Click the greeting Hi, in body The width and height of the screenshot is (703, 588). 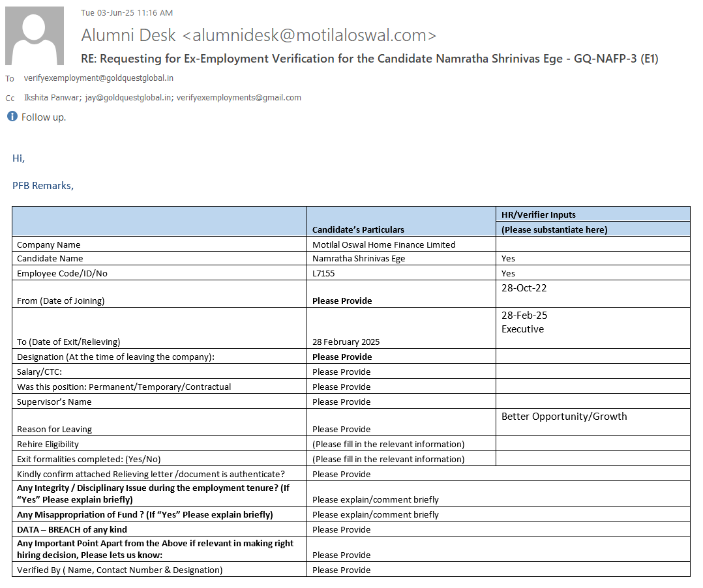coord(18,158)
